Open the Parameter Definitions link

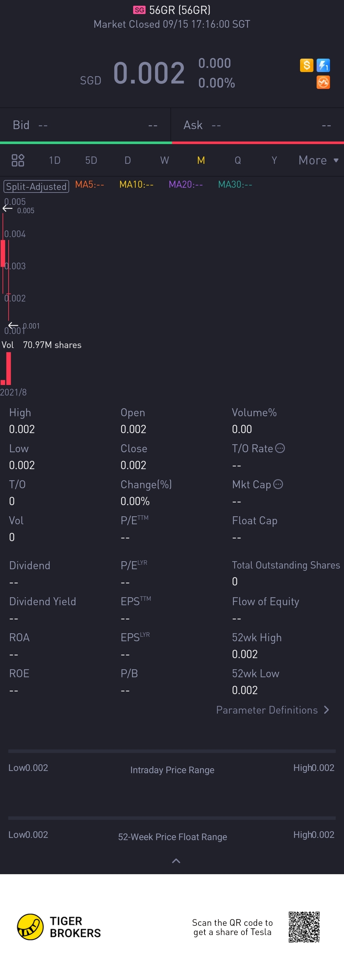[267, 710]
